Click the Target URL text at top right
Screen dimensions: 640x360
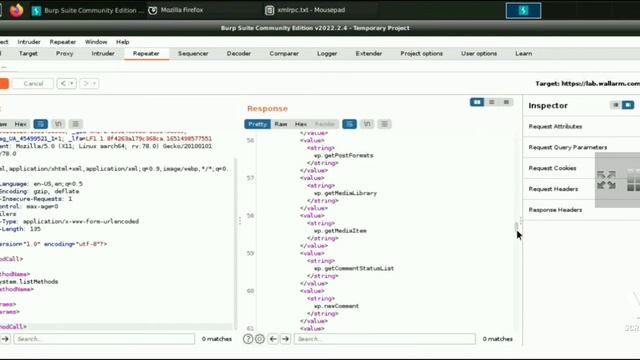point(588,84)
